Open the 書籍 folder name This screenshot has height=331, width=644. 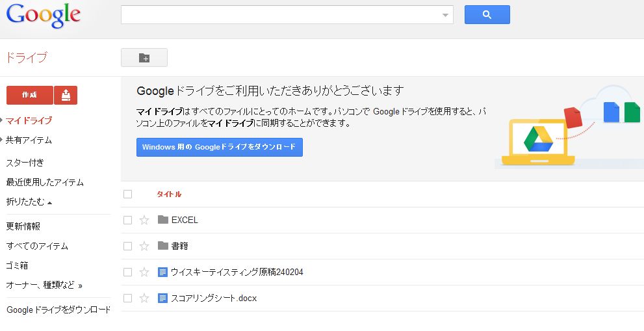tap(179, 246)
